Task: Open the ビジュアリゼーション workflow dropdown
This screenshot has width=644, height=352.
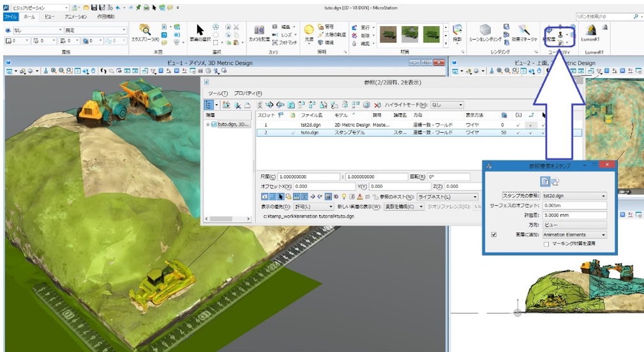Action: point(40,8)
